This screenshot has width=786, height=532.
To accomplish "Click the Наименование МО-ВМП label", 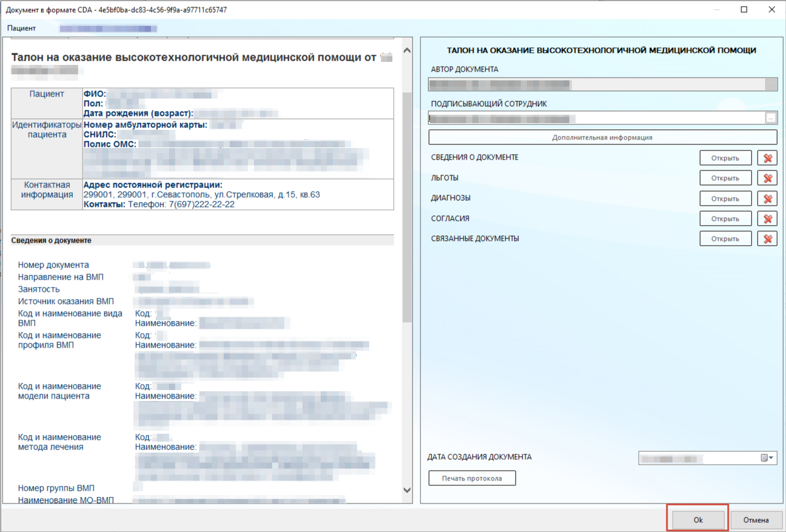I will click(66, 500).
